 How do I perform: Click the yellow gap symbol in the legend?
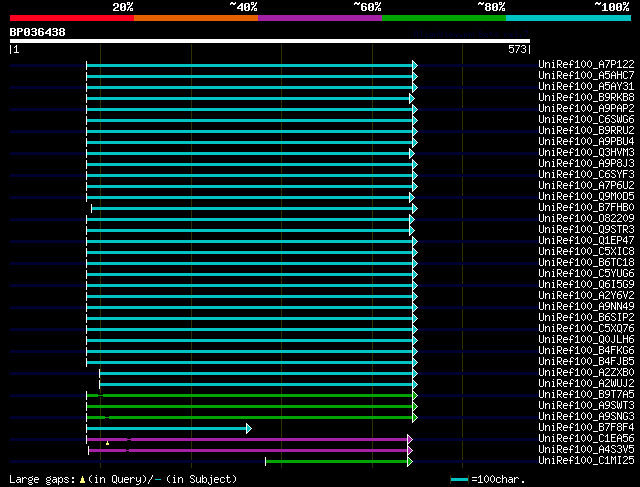click(82, 480)
